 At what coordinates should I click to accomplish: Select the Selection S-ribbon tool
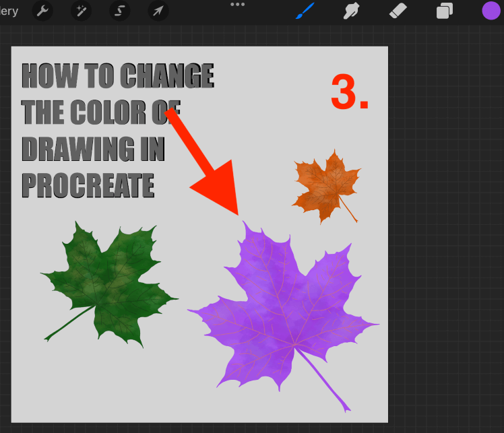coord(119,11)
